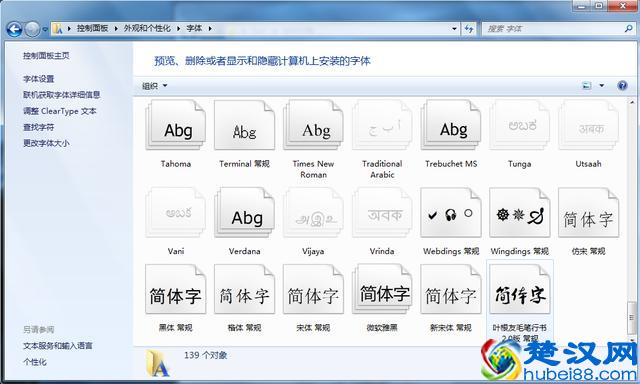Open 字体设置 in the sidebar
Image resolution: width=640 pixels, height=384 pixels.
click(x=39, y=79)
